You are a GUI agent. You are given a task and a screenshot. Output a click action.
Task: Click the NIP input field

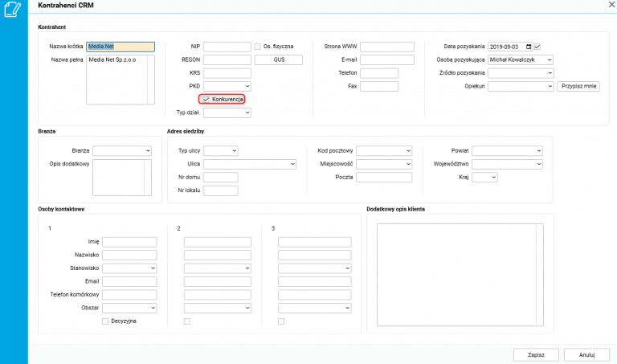click(x=227, y=47)
